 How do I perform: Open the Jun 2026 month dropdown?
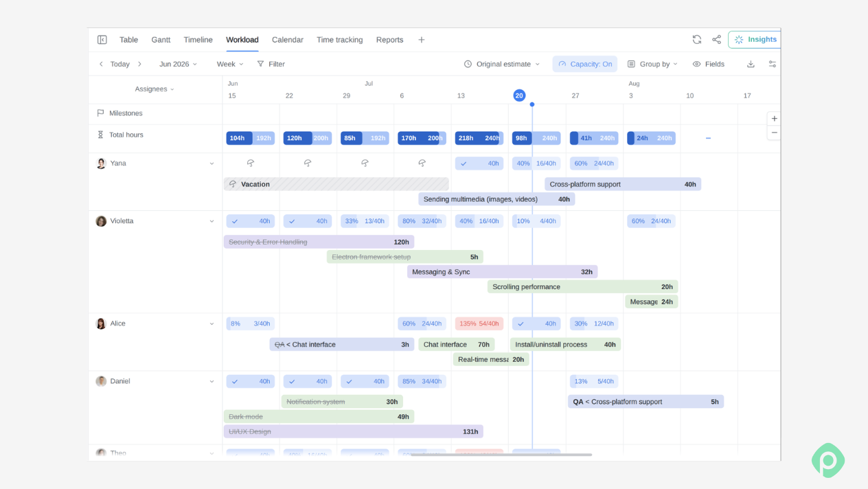179,64
